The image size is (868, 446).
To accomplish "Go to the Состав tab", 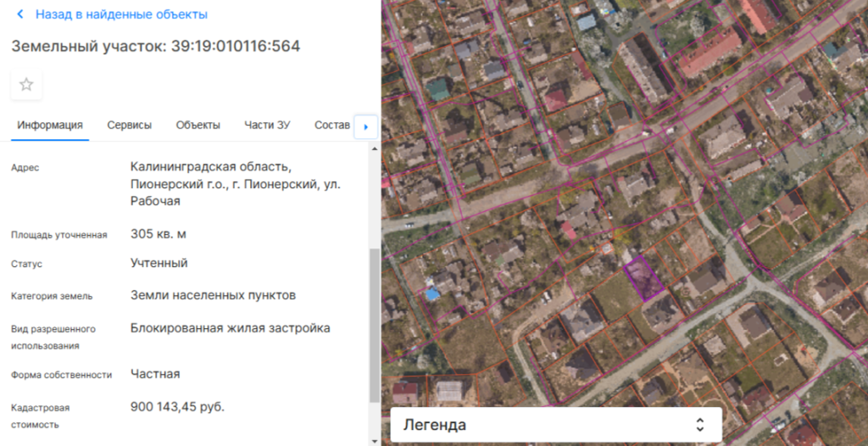I will coord(331,125).
